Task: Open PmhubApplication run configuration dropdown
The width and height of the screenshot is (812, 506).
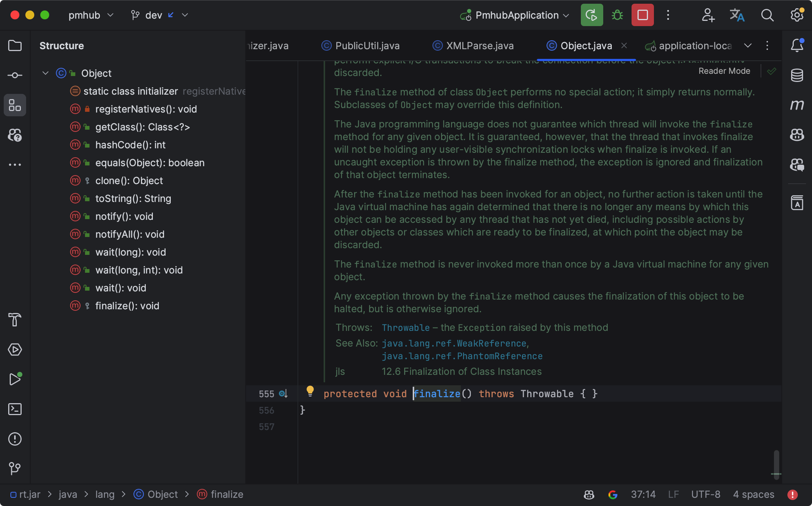Action: 514,15
